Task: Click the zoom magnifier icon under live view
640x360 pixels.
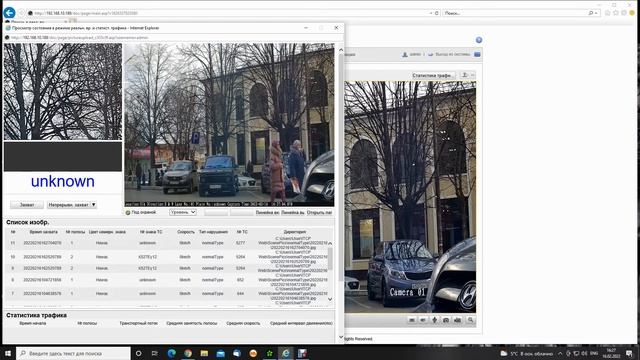Action: [470, 320]
